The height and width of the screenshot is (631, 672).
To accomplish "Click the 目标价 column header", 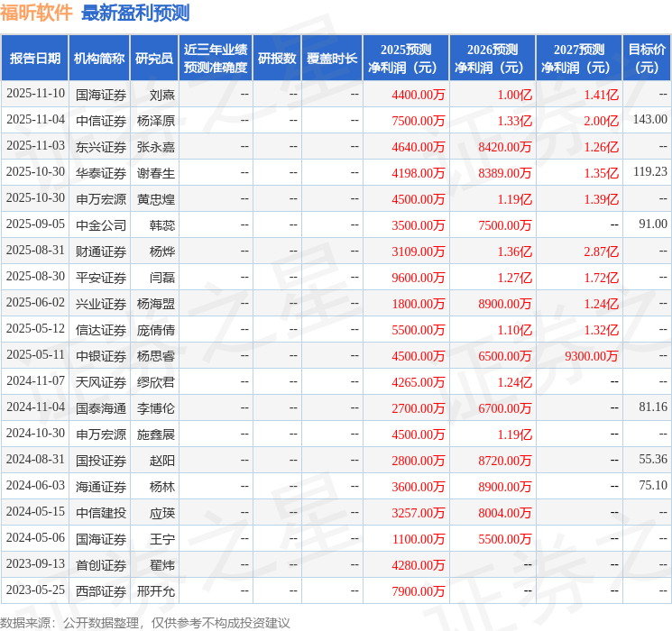I will (647, 59).
